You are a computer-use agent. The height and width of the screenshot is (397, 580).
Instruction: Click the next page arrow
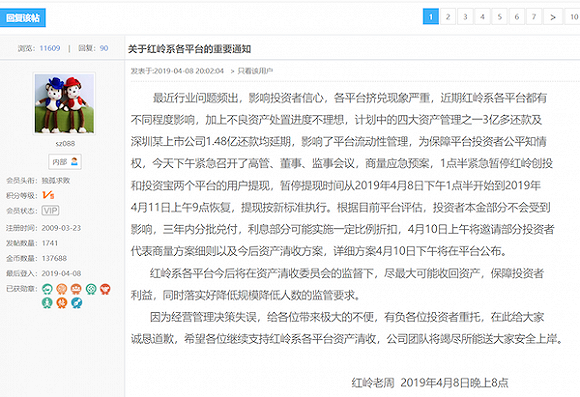click(553, 17)
